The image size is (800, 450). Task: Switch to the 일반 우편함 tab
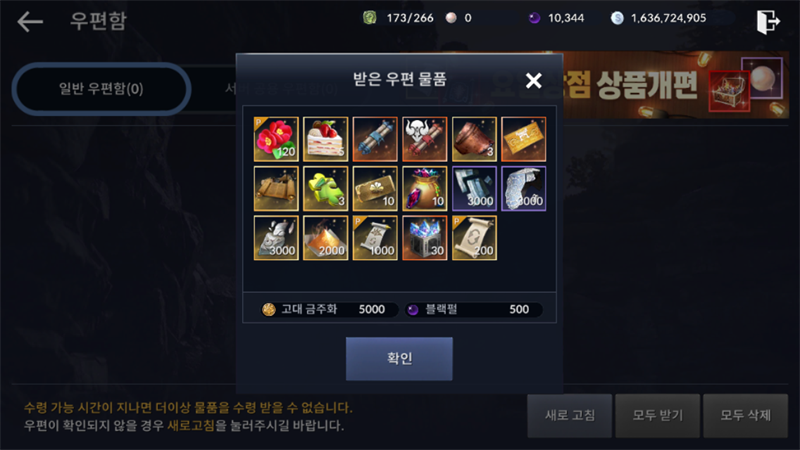pos(101,89)
